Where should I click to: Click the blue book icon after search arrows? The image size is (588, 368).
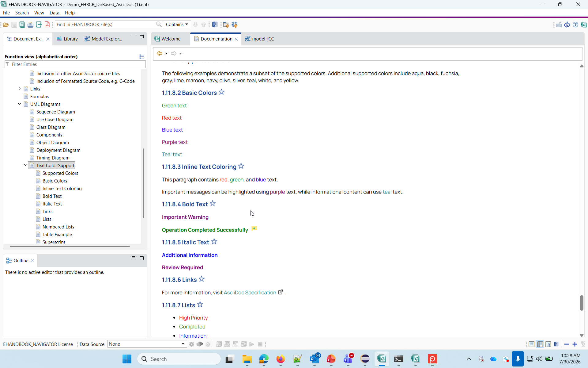tap(215, 25)
